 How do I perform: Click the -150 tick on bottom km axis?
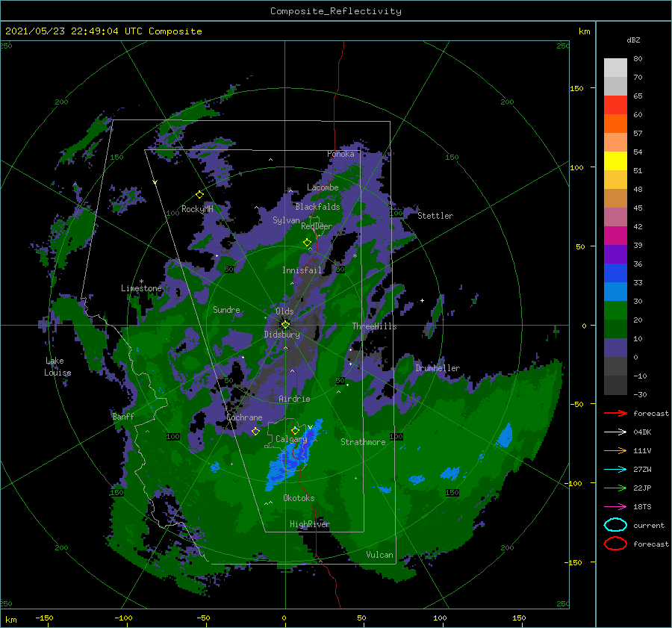pyautogui.click(x=44, y=618)
